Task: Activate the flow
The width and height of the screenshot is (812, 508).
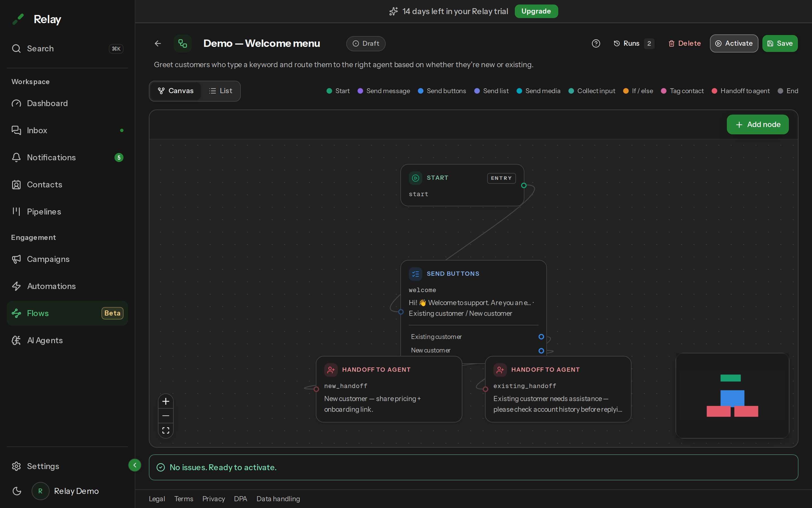Action: [x=734, y=43]
